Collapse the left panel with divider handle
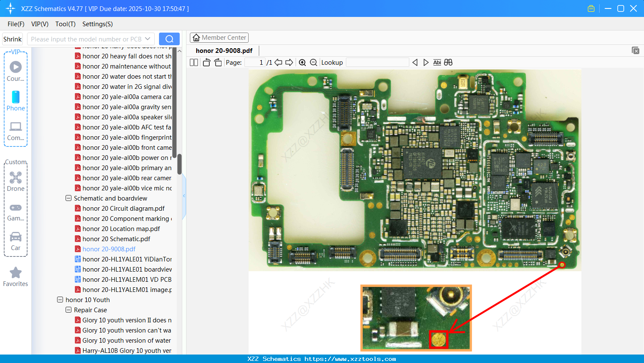Viewport: 644px width, 363px height. [184, 195]
